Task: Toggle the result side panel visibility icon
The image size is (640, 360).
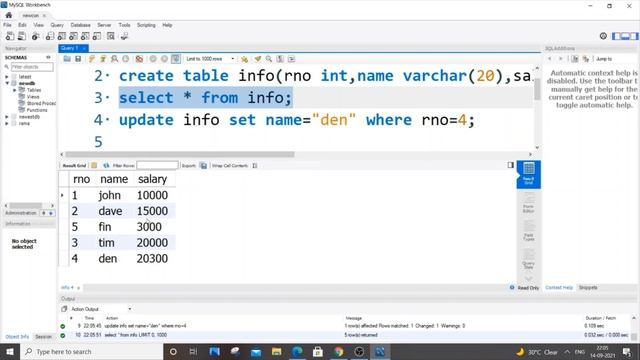Action: [x=511, y=165]
